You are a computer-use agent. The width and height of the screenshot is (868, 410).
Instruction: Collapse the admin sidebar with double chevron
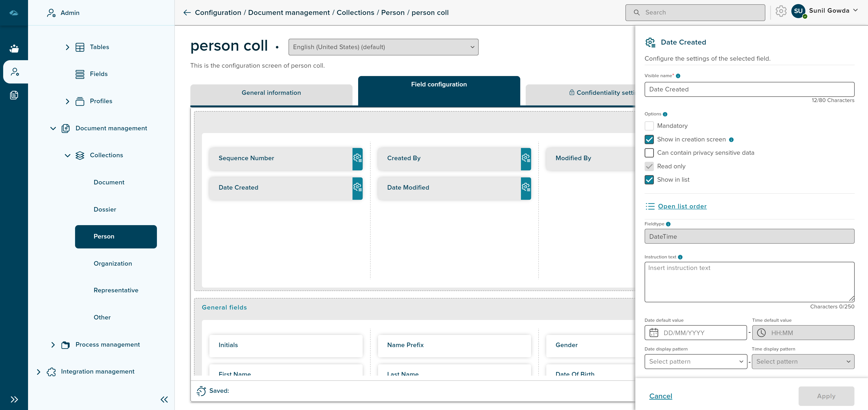tap(164, 400)
